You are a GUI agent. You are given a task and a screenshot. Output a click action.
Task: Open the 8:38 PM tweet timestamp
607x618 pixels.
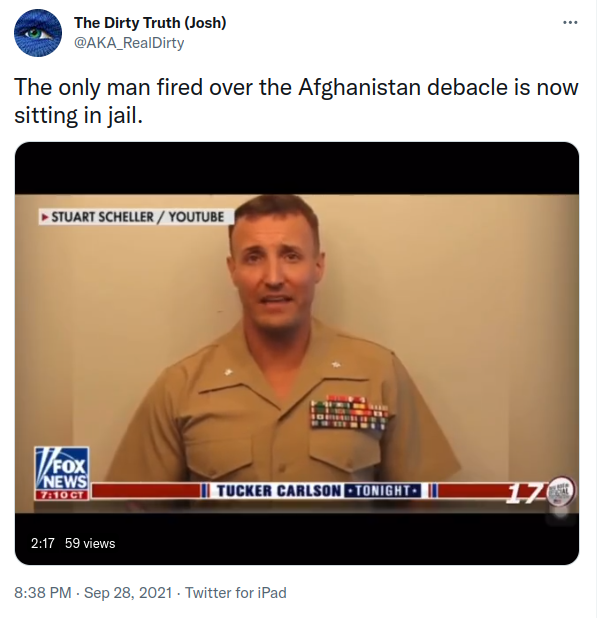43,593
